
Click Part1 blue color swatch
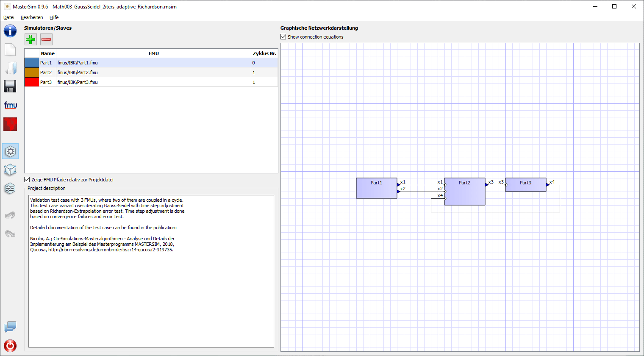pyautogui.click(x=32, y=63)
